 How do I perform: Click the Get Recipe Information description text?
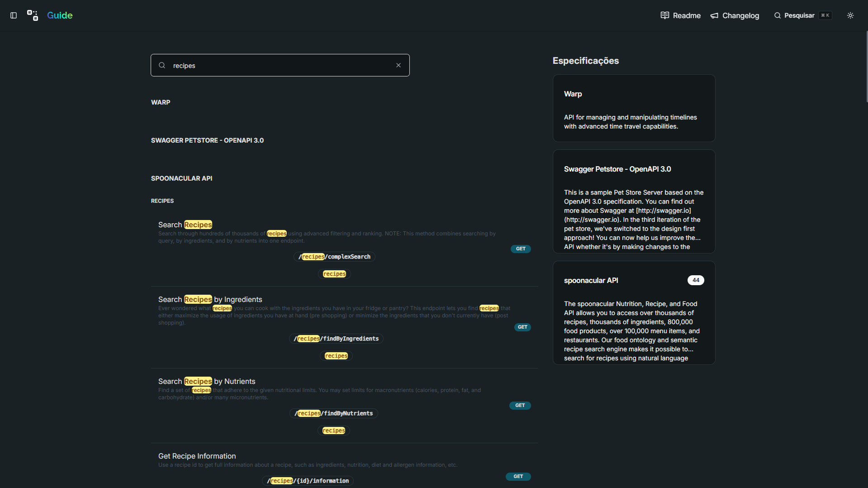[308, 465]
